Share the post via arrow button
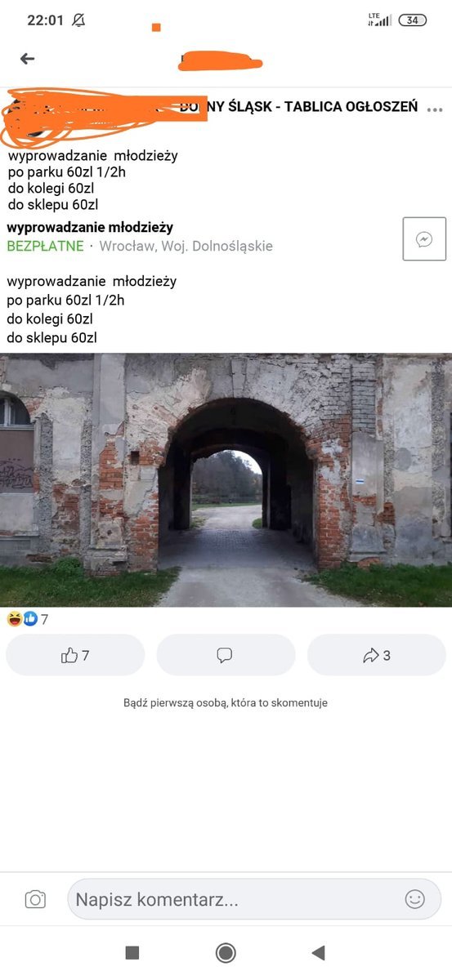This screenshot has width=452, height=980. (x=377, y=655)
